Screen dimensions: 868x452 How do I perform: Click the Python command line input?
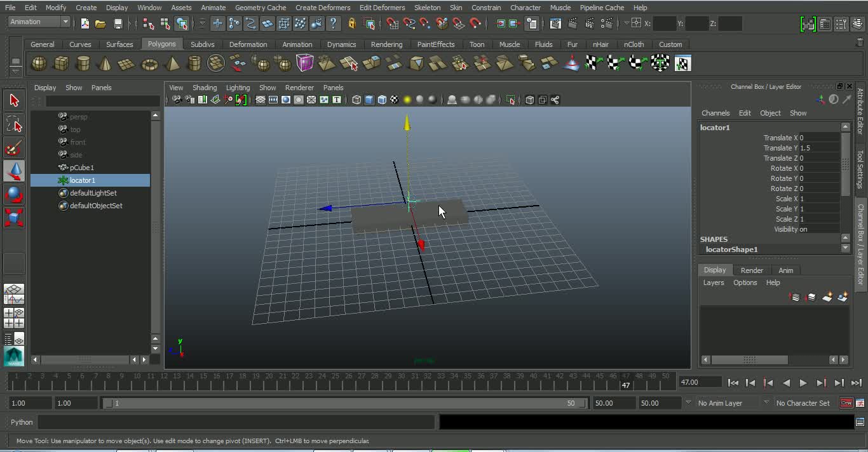(x=236, y=422)
